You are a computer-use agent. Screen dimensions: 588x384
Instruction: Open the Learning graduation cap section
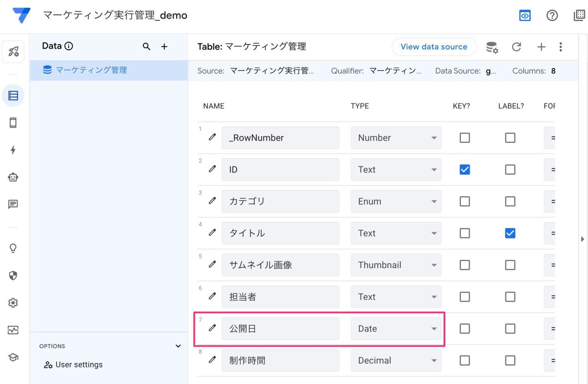[13, 357]
